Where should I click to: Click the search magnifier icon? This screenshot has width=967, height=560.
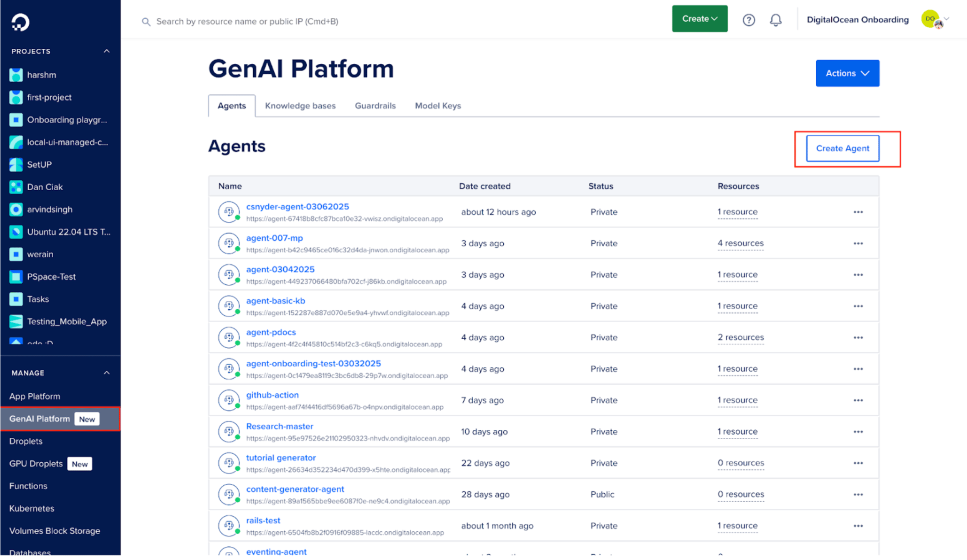point(146,22)
